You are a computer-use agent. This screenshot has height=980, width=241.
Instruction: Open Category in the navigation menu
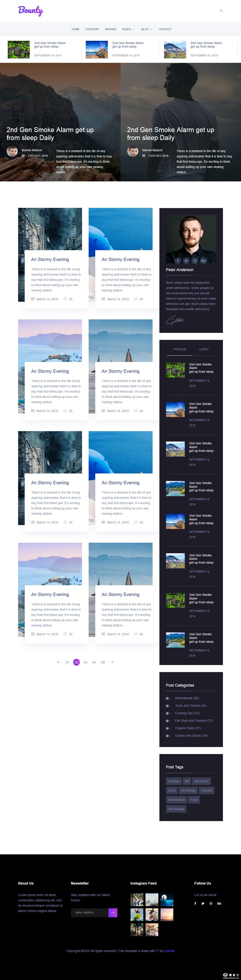point(92,29)
